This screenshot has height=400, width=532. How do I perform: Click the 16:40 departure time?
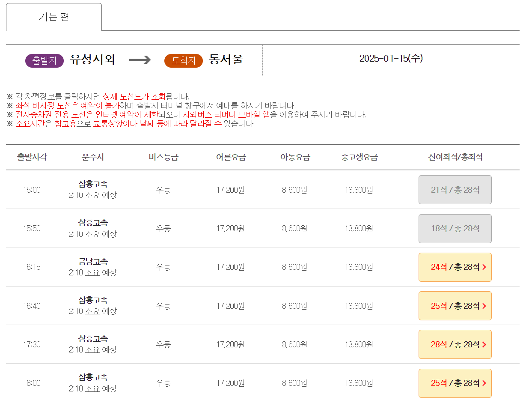pos(32,306)
